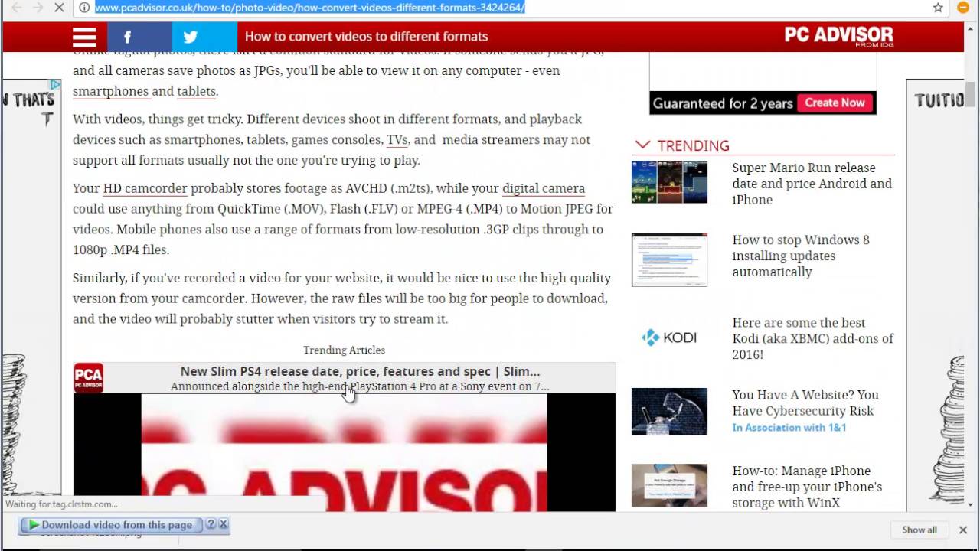Share the article on Twitter
The height and width of the screenshot is (551, 980).
click(191, 37)
